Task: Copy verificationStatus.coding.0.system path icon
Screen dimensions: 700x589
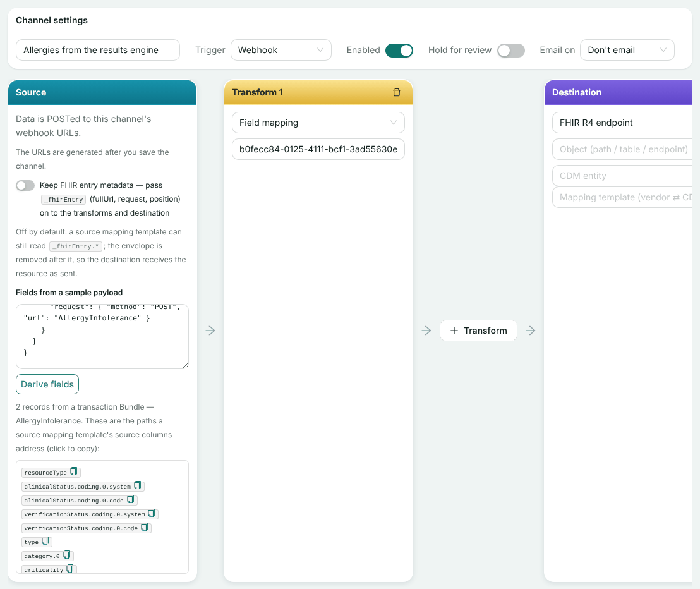Action: [x=152, y=513]
